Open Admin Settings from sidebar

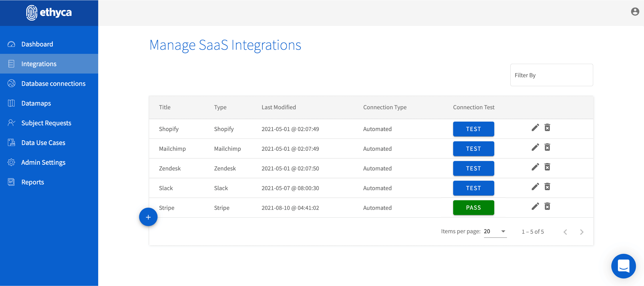point(43,163)
